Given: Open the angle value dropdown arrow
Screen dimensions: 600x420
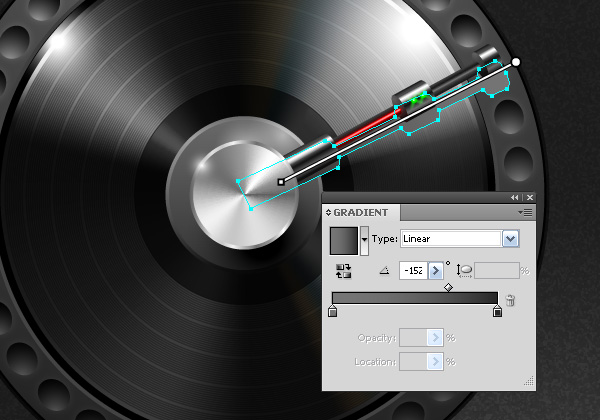Looking at the screenshot, I should pyautogui.click(x=435, y=271).
